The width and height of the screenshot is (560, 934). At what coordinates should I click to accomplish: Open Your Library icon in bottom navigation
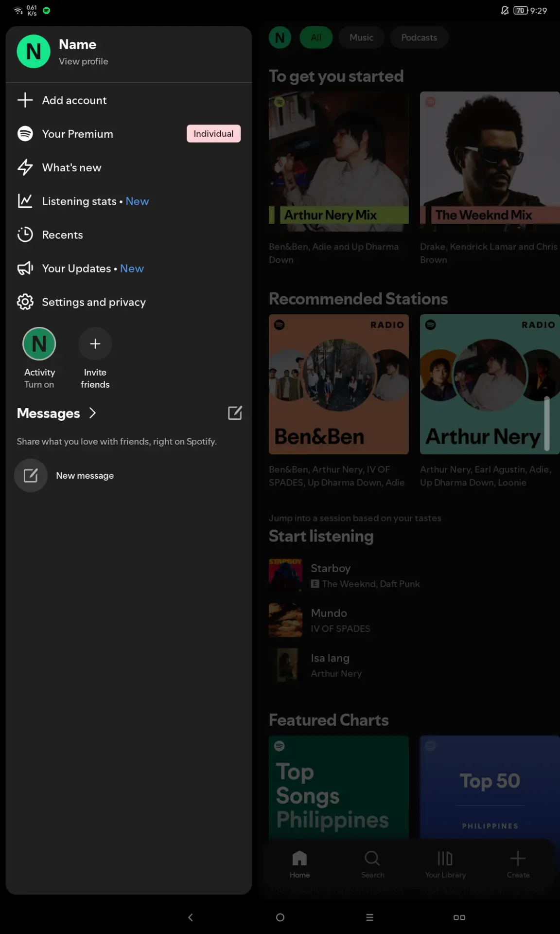[445, 858]
